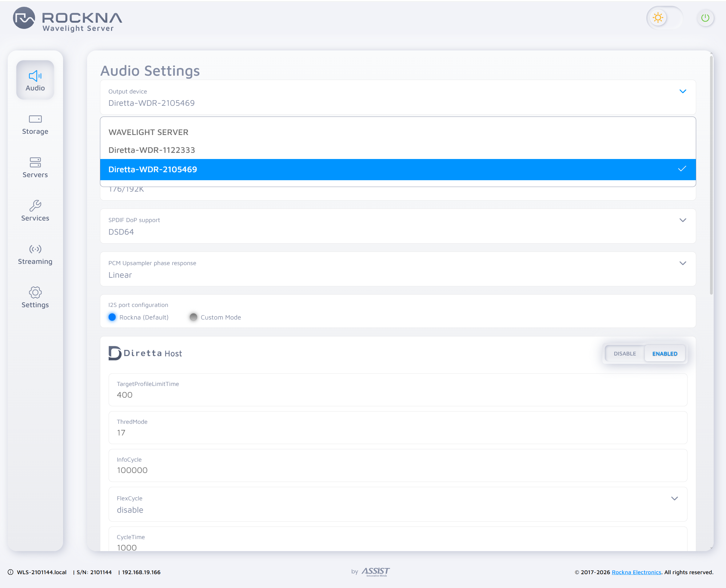The image size is (726, 588).
Task: Click the 192.168.19.166 IP address
Action: click(141, 572)
